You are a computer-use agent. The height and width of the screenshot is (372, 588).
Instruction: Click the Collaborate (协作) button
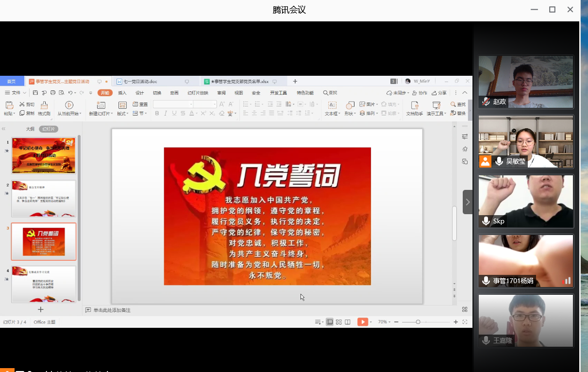tap(420, 93)
